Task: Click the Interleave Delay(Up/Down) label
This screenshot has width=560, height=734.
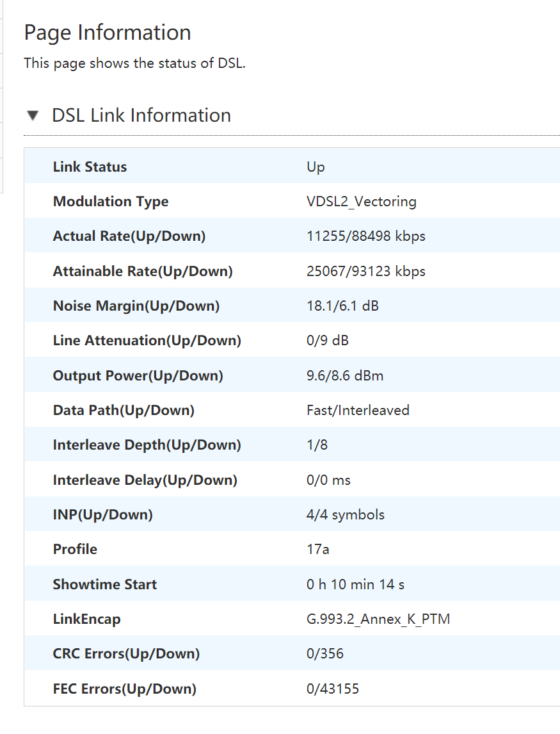Action: [145, 480]
